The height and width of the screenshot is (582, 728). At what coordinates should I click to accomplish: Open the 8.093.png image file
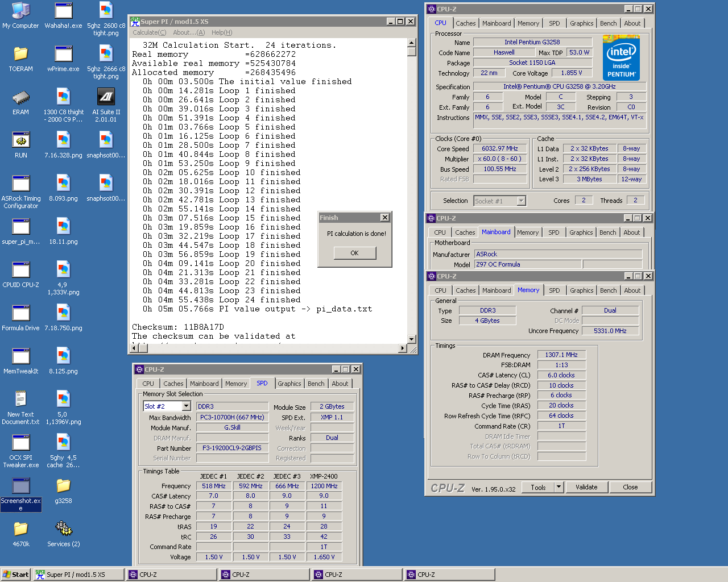pyautogui.click(x=63, y=188)
